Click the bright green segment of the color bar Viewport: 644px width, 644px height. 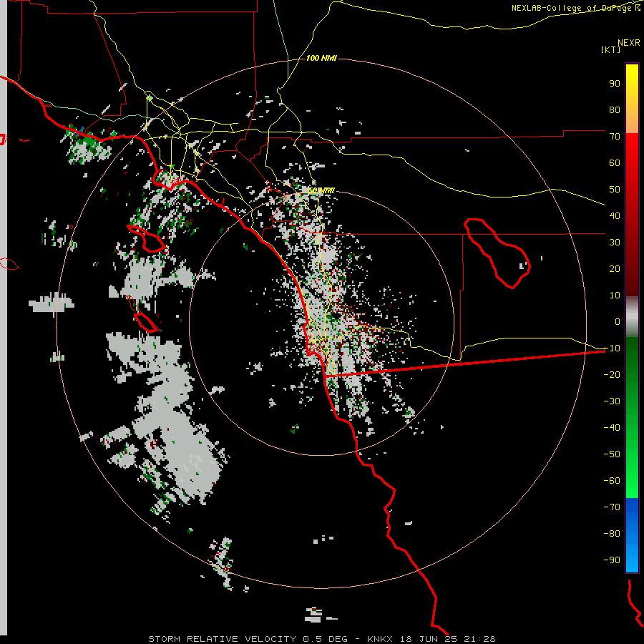[632, 472]
